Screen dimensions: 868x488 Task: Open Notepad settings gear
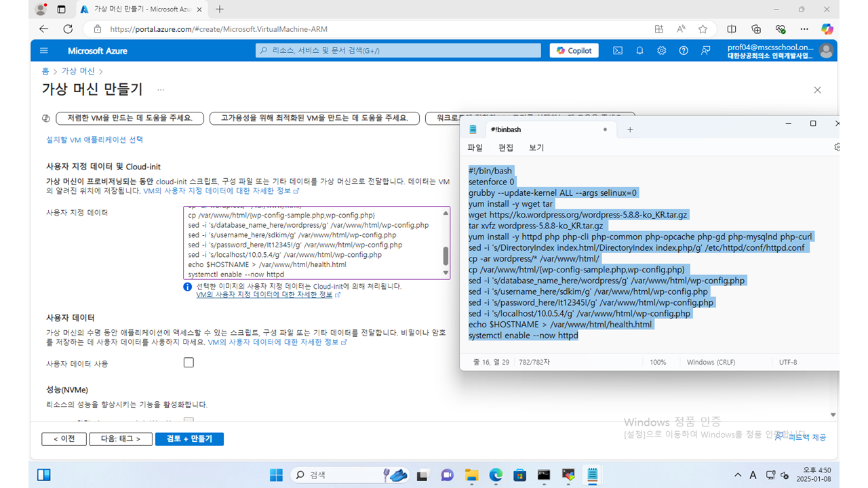coord(837,147)
